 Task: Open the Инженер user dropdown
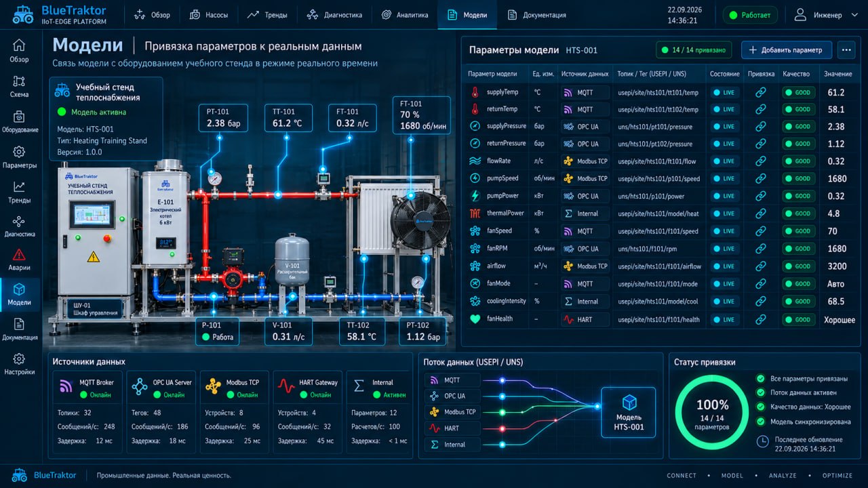(x=826, y=15)
